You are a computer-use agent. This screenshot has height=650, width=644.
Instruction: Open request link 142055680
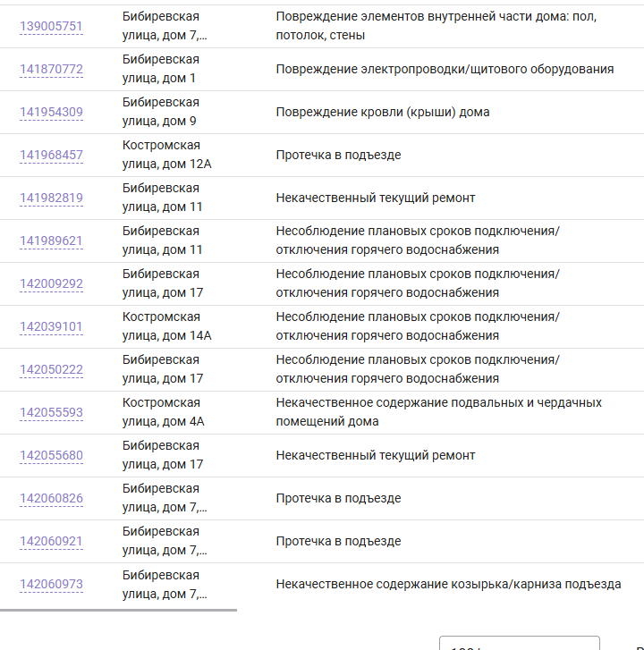click(x=51, y=455)
